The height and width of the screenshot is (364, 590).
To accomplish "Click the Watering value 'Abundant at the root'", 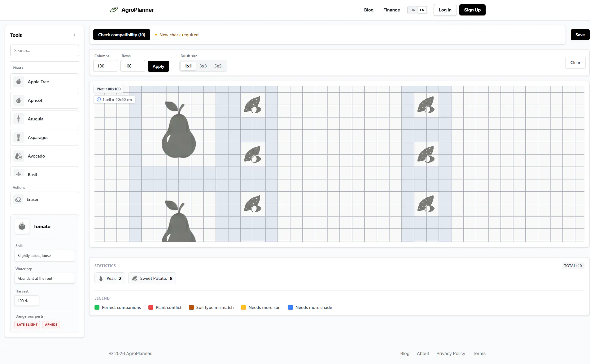I will 45,279.
